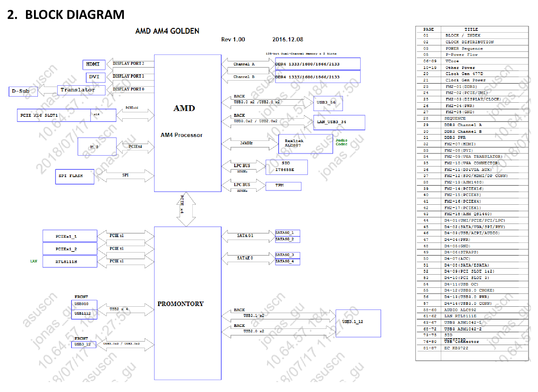This screenshot has height=392, width=538.
Task: Select the Translator block
Action: (81, 90)
